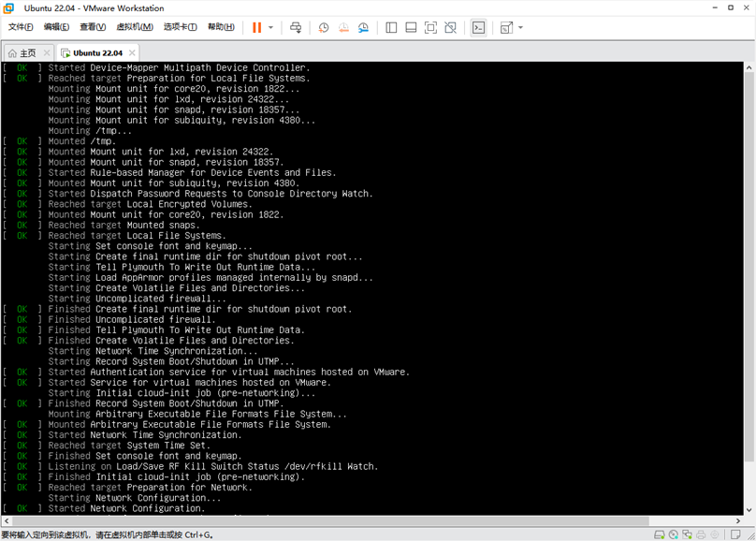This screenshot has height=541, width=756.
Task: Open the power options dropdown arrow beside pause
Action: 270,27
